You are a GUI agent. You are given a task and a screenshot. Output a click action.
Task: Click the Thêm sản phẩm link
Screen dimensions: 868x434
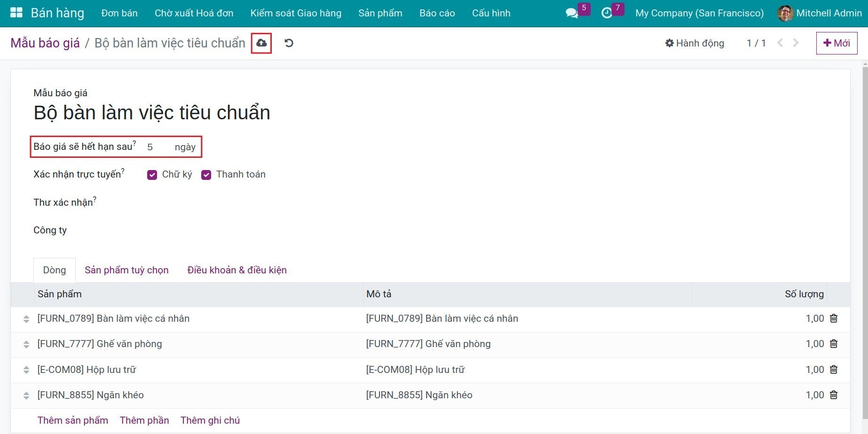(x=73, y=420)
